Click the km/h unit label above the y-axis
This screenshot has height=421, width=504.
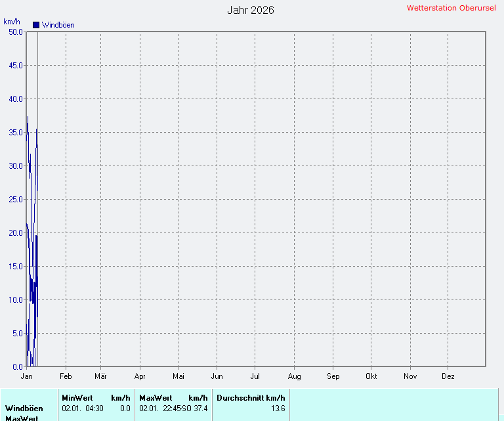click(x=11, y=22)
